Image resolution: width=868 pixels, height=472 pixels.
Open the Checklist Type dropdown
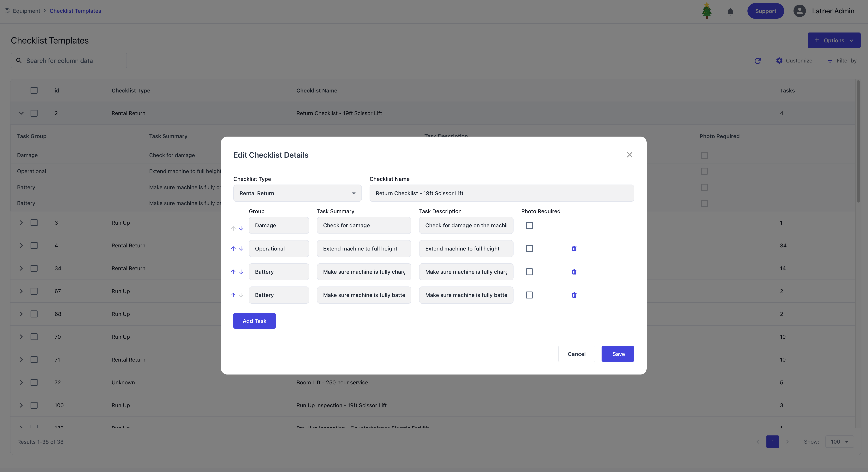[x=297, y=193]
